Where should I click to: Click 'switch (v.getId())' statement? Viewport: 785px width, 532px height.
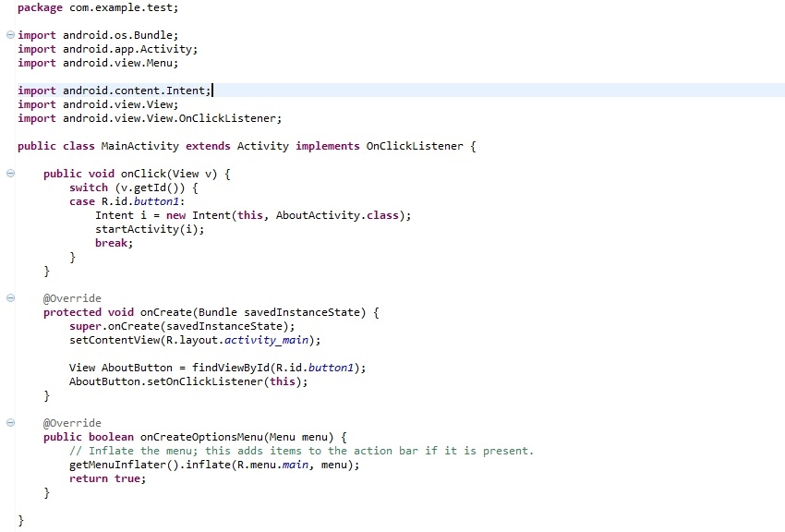pyautogui.click(x=127, y=187)
